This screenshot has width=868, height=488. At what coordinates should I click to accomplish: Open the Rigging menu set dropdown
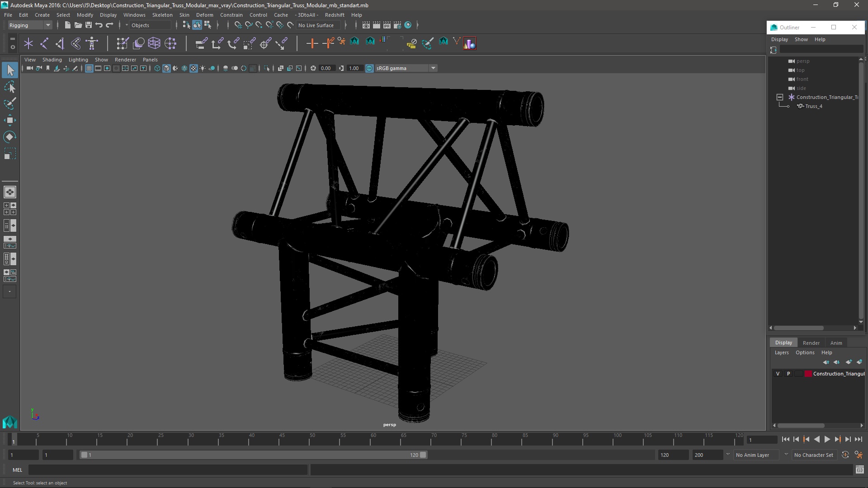tap(30, 25)
